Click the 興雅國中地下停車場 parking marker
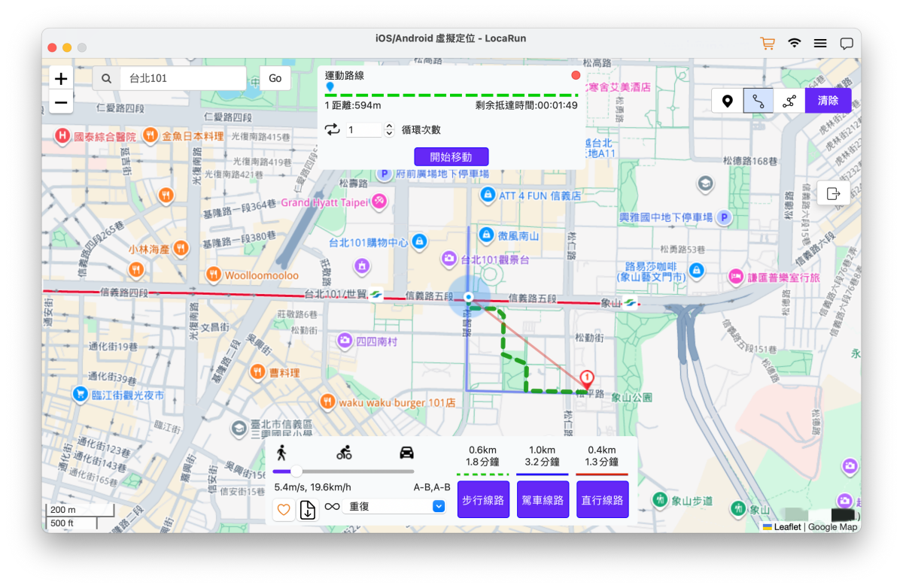This screenshot has height=588, width=903. point(724,217)
